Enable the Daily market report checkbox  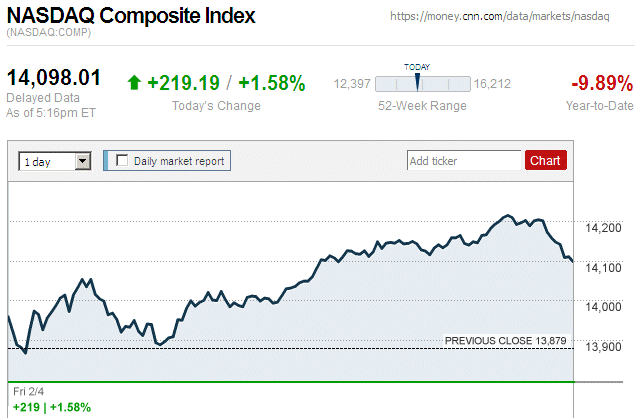click(x=123, y=160)
